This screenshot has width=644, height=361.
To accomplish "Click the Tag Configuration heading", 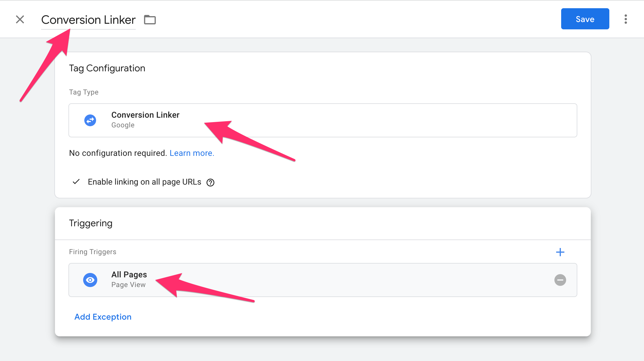I will pos(107,68).
